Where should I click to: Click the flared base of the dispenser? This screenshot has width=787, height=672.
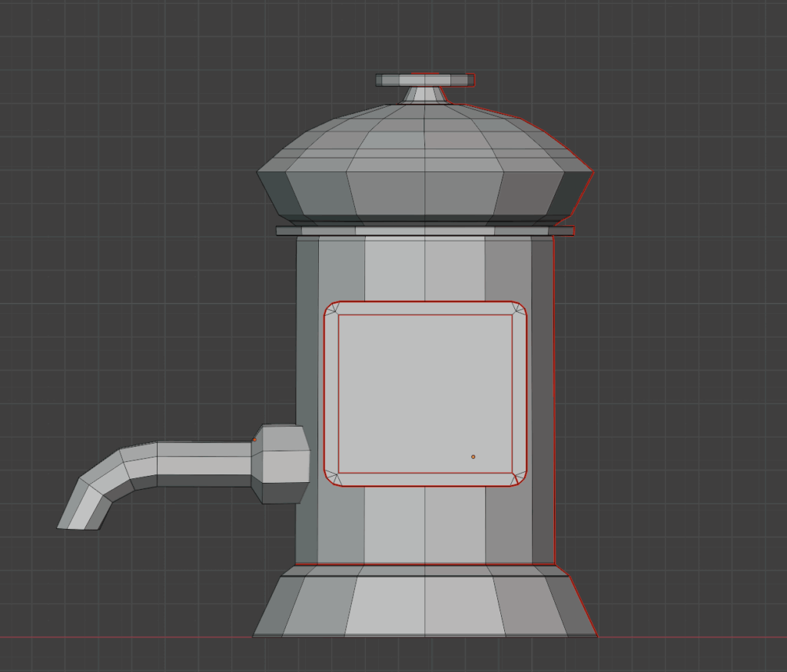point(425,606)
